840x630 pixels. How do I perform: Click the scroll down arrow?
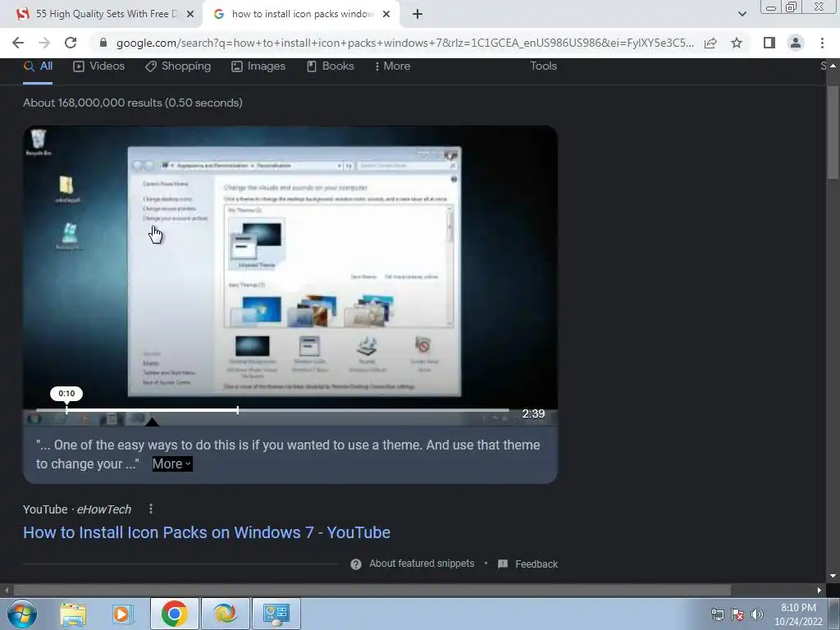point(833,576)
